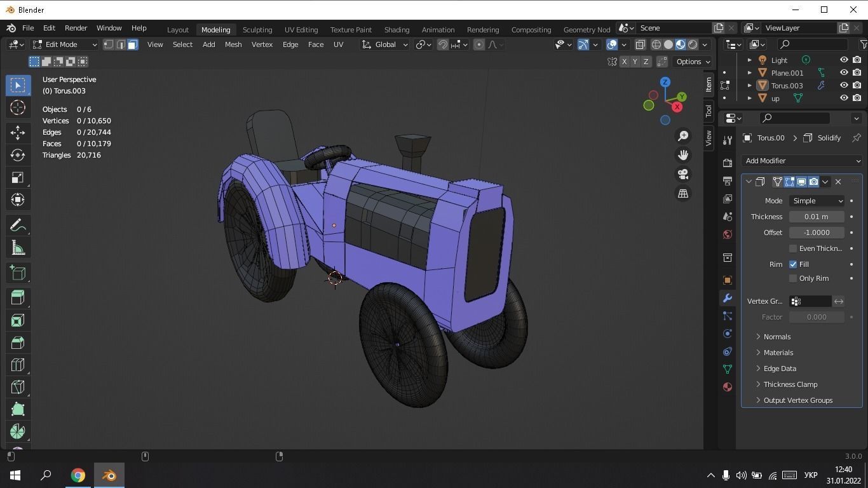Switch to the Physics properties tab
Image resolution: width=868 pixels, height=488 pixels.
click(x=727, y=334)
